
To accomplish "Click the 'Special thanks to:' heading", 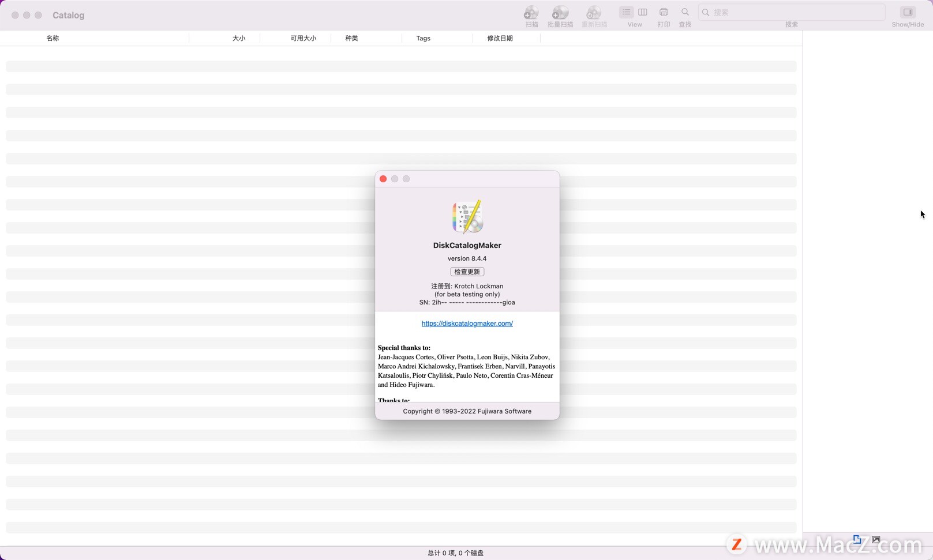I will [404, 348].
